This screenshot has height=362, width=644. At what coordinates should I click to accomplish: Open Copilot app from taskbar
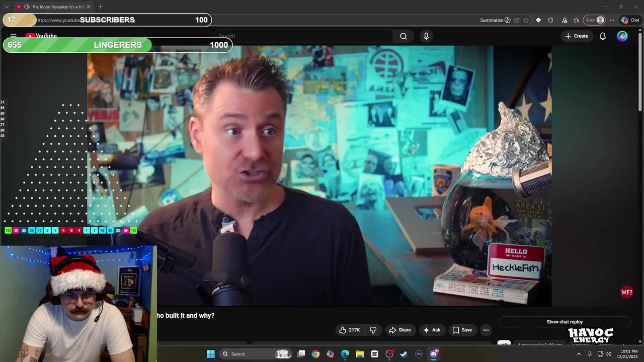(x=330, y=354)
